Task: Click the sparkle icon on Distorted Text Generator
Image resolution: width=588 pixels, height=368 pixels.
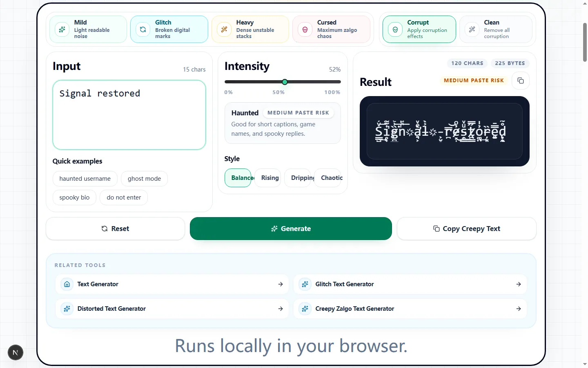Action: click(67, 309)
